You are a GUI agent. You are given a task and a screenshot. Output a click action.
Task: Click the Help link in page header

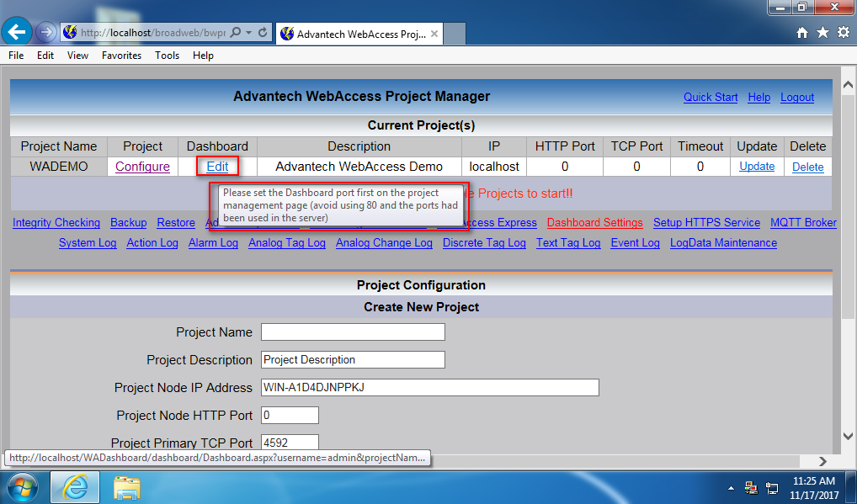pyautogui.click(x=759, y=98)
